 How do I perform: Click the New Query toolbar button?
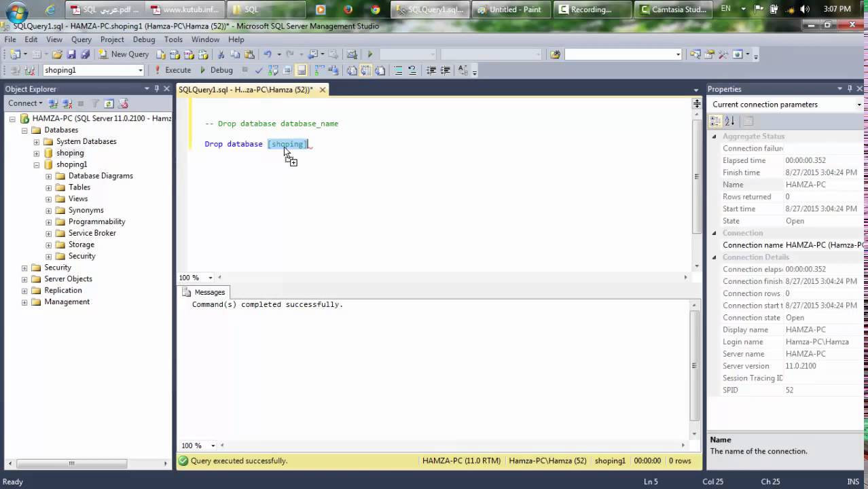pos(125,54)
